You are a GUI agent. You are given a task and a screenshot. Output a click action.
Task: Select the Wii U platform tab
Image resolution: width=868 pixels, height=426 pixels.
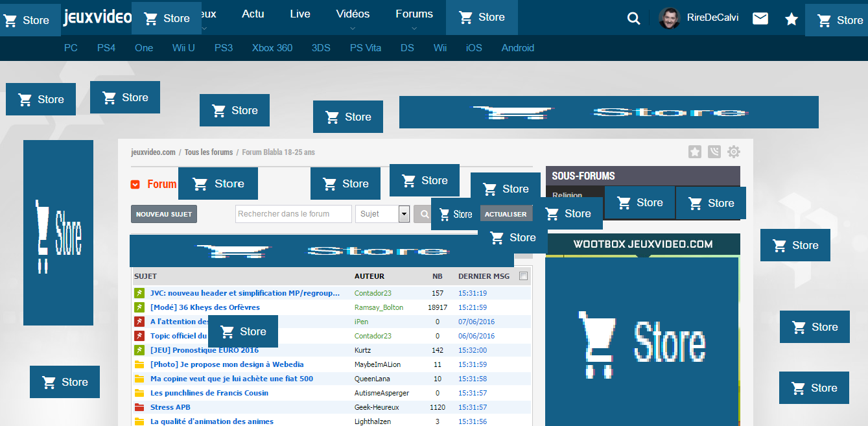click(183, 48)
